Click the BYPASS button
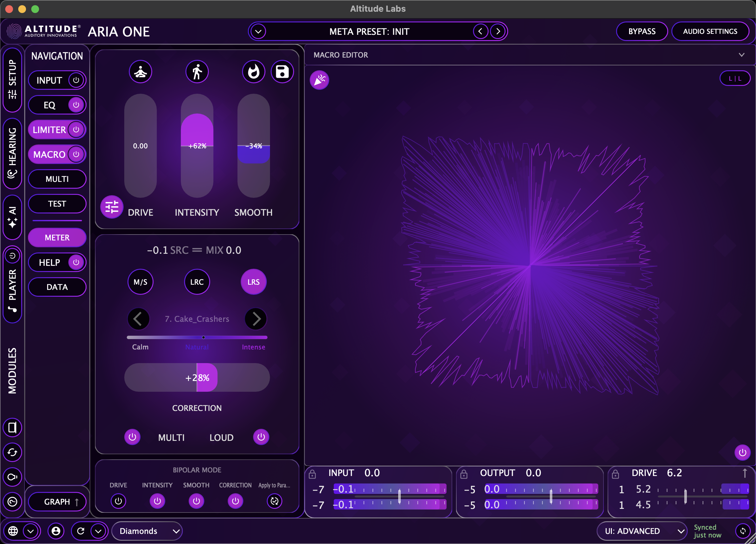This screenshot has height=544, width=756. coord(642,31)
